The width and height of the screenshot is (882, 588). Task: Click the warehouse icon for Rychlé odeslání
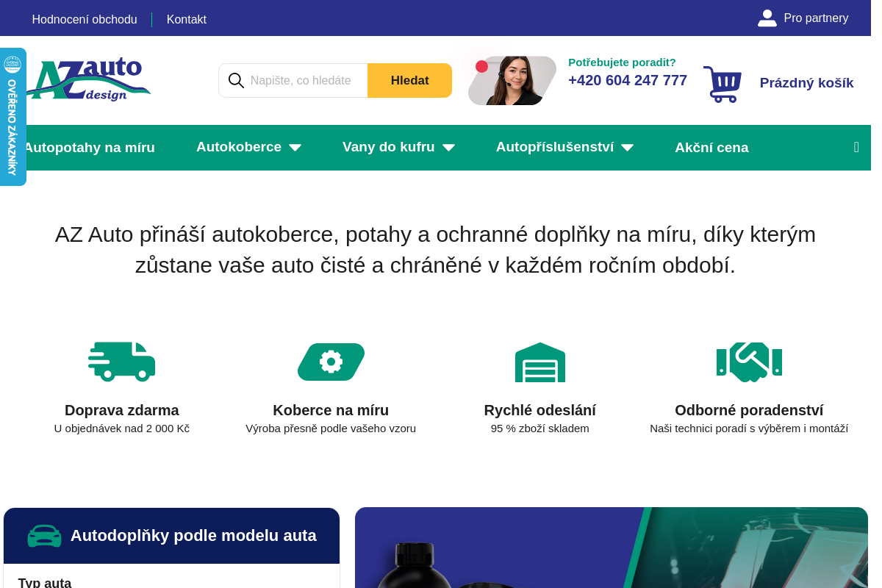pyautogui.click(x=540, y=362)
